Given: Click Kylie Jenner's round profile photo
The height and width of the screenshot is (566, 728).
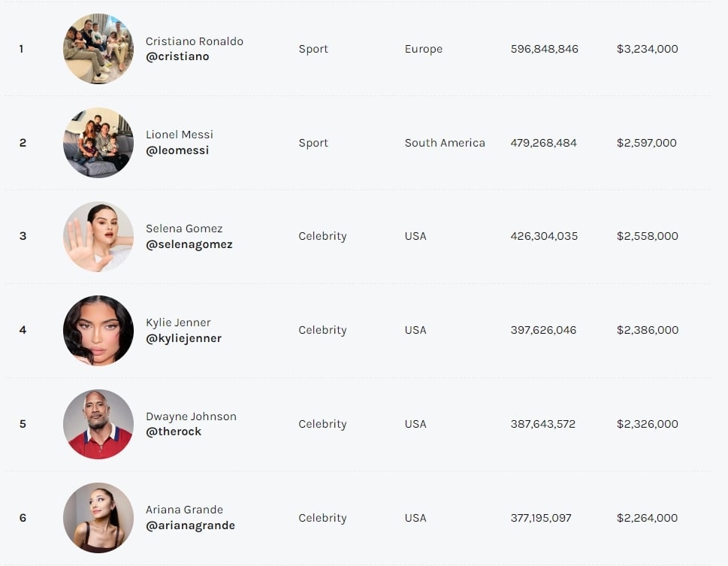Looking at the screenshot, I should 98,330.
